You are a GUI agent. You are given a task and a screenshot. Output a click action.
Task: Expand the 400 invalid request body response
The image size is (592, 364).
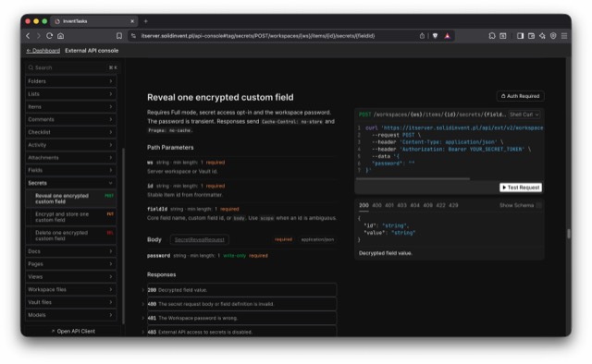(x=241, y=304)
